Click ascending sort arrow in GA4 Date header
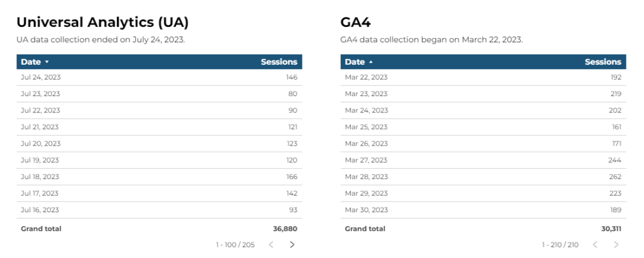The image size is (644, 258). point(371,62)
